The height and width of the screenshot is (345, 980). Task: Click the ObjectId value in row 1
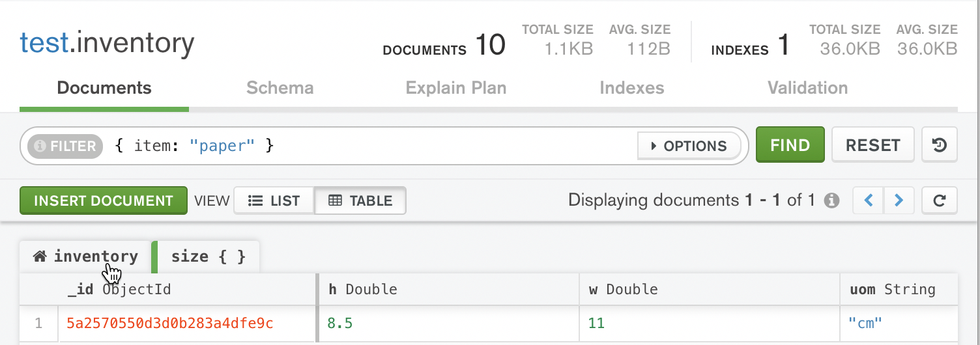(169, 323)
